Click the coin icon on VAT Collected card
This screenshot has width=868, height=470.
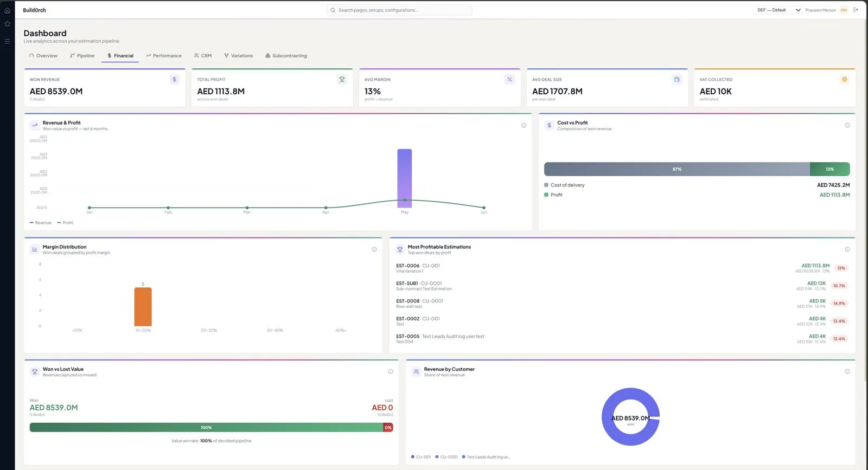pyautogui.click(x=844, y=80)
